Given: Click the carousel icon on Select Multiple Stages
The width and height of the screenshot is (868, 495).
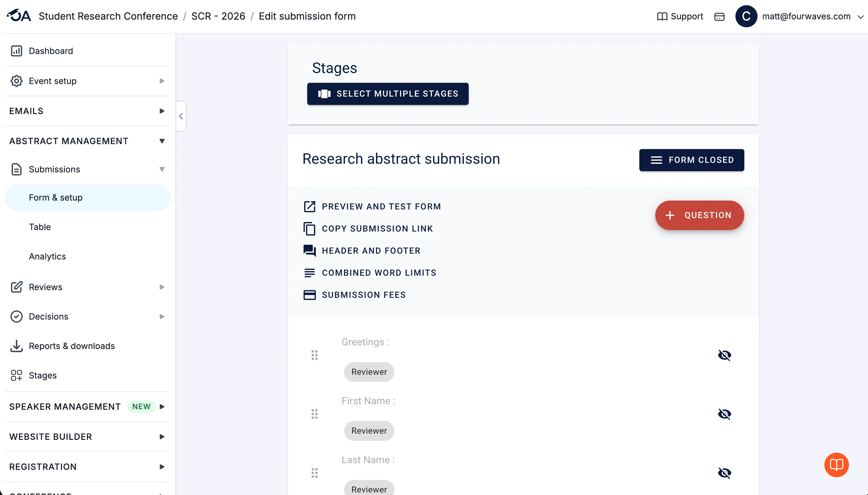Looking at the screenshot, I should (x=324, y=94).
